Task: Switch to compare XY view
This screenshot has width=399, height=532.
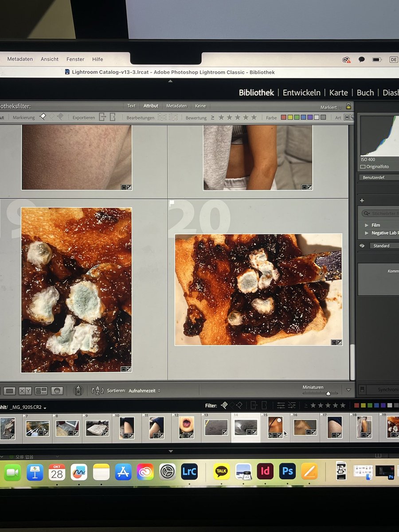Action: click(25, 391)
